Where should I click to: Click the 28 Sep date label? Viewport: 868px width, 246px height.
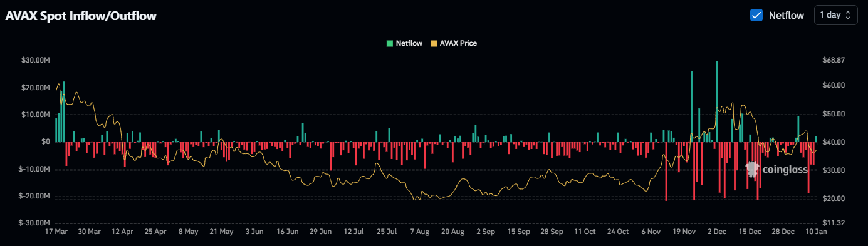click(x=551, y=232)
